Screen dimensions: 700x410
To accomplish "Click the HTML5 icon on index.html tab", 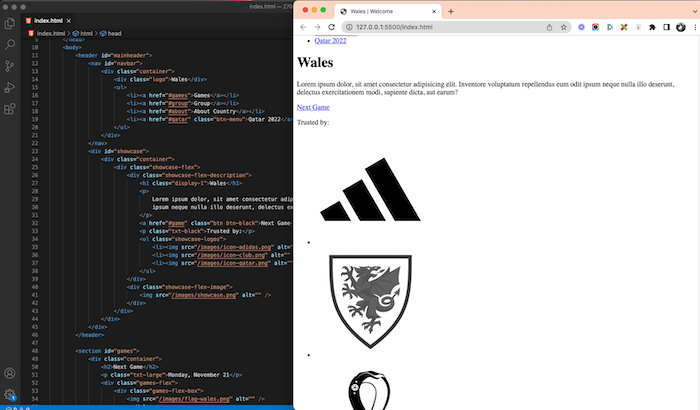I will pos(29,21).
